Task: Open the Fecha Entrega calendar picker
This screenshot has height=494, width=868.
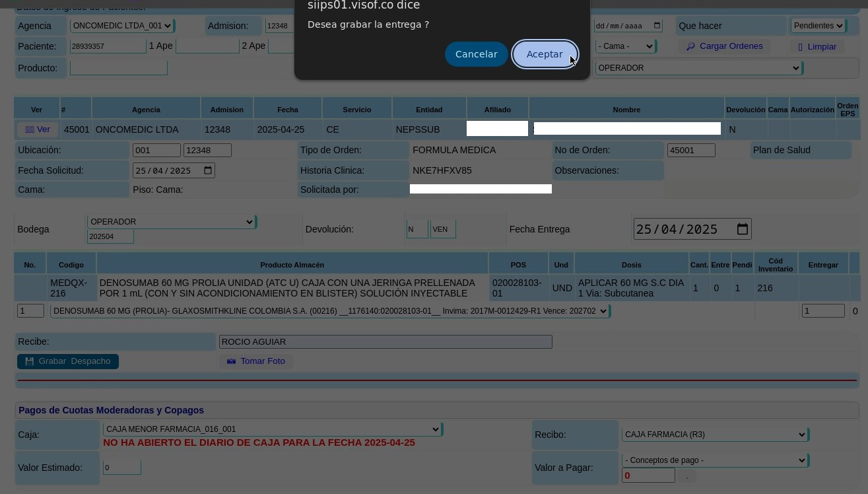Action: pos(742,229)
